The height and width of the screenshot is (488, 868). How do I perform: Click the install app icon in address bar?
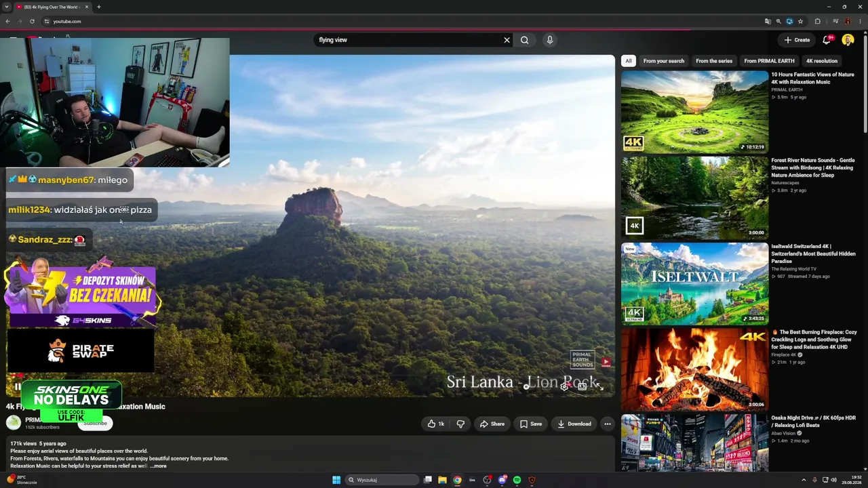pyautogui.click(x=789, y=21)
